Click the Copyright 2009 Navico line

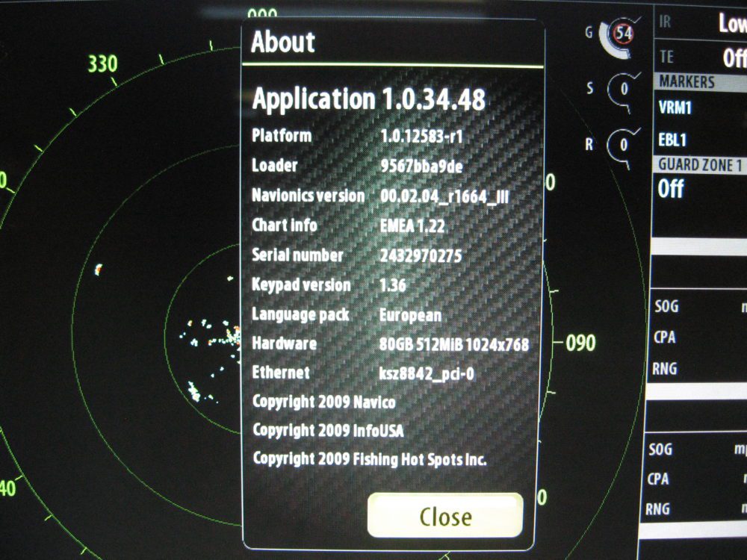324,402
